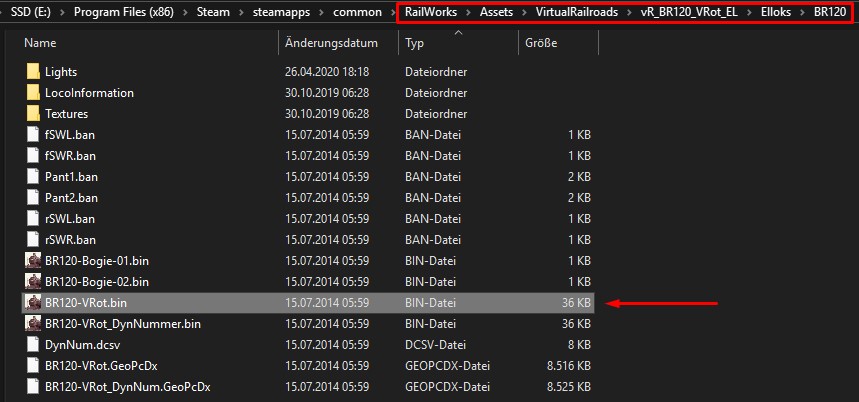
Task: Open steamapps breadcrumb in address bar
Action: point(282,12)
